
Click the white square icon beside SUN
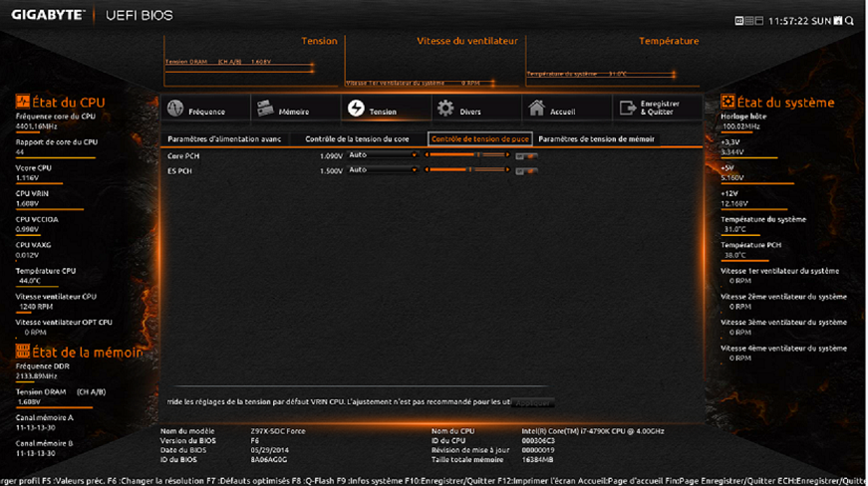[x=838, y=21]
